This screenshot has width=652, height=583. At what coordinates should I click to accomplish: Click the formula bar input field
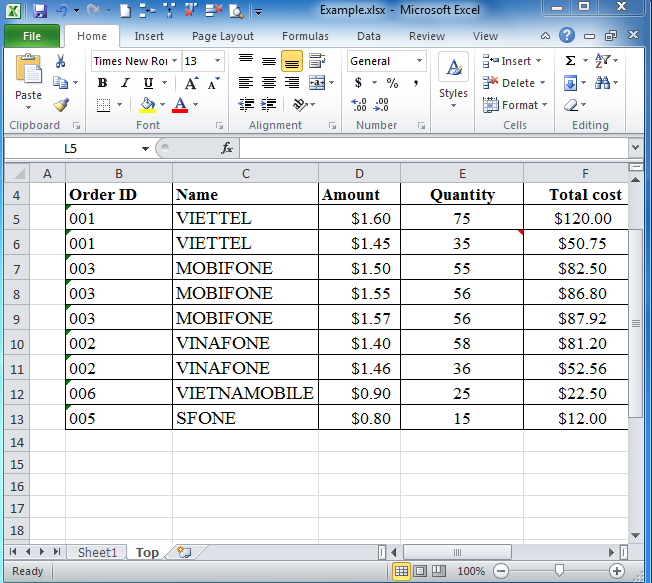(435, 148)
